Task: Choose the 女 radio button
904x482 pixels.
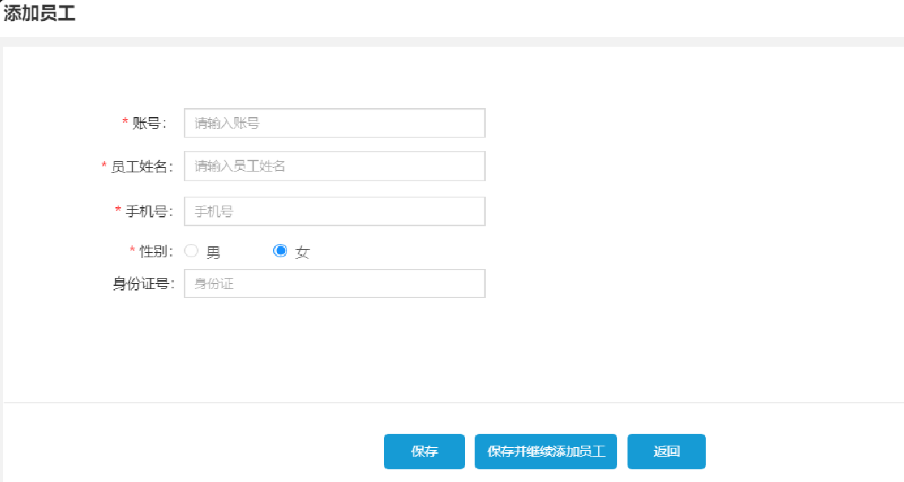Action: coord(280,251)
